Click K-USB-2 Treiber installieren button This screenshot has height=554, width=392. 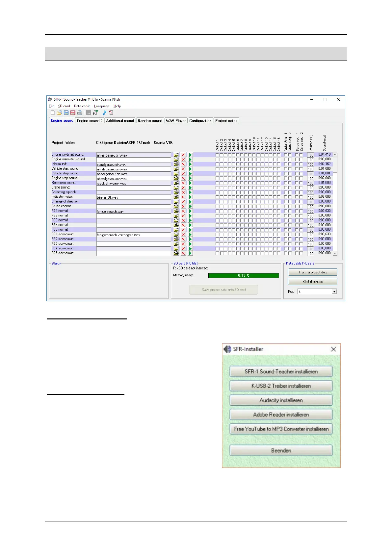[x=281, y=386]
